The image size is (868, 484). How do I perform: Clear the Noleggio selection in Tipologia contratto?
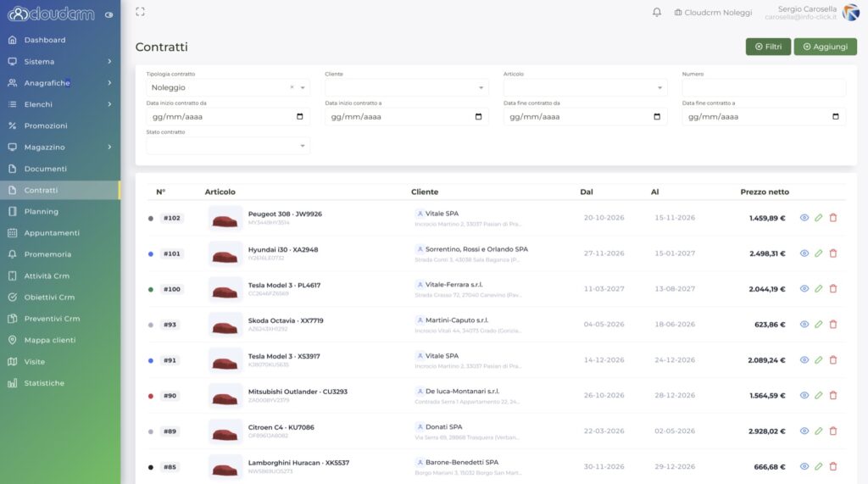point(292,87)
